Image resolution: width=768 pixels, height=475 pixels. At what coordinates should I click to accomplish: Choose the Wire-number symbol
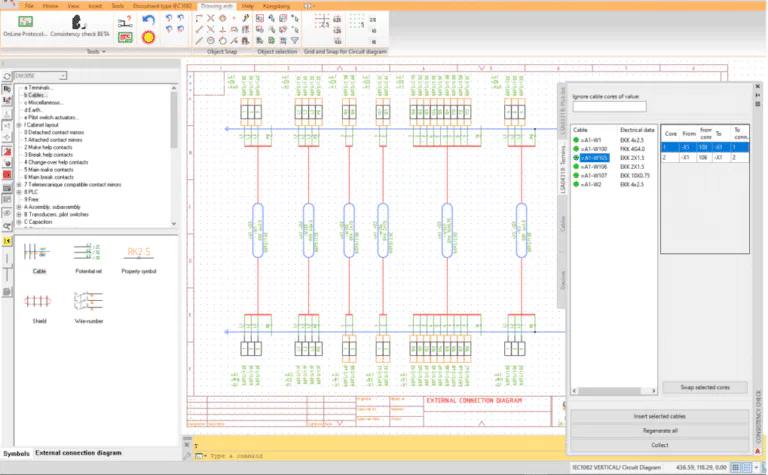click(x=90, y=303)
